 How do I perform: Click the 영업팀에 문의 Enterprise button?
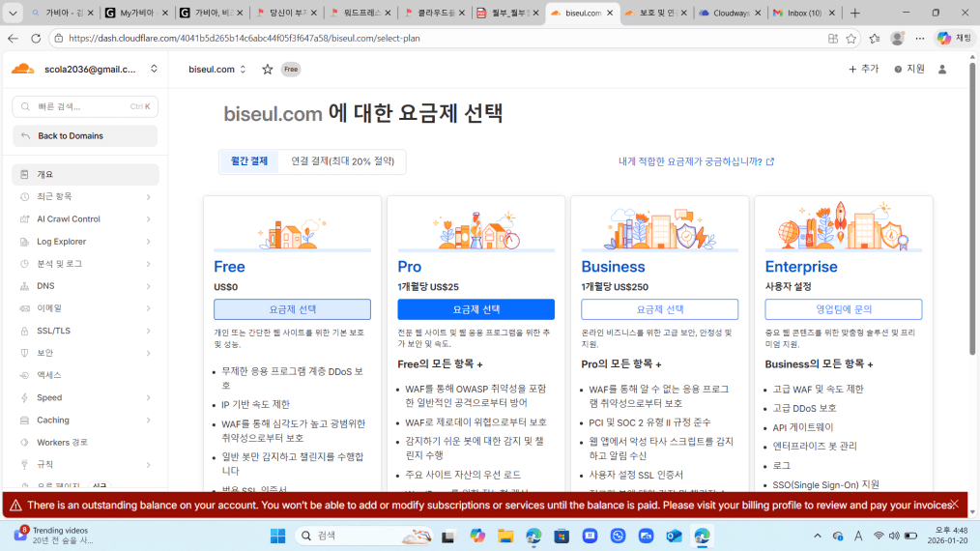click(x=843, y=309)
